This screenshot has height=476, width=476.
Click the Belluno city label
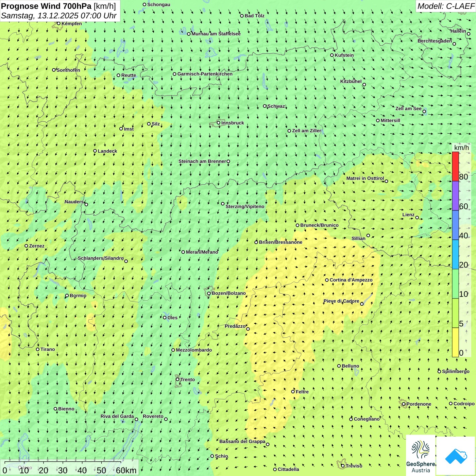click(350, 366)
